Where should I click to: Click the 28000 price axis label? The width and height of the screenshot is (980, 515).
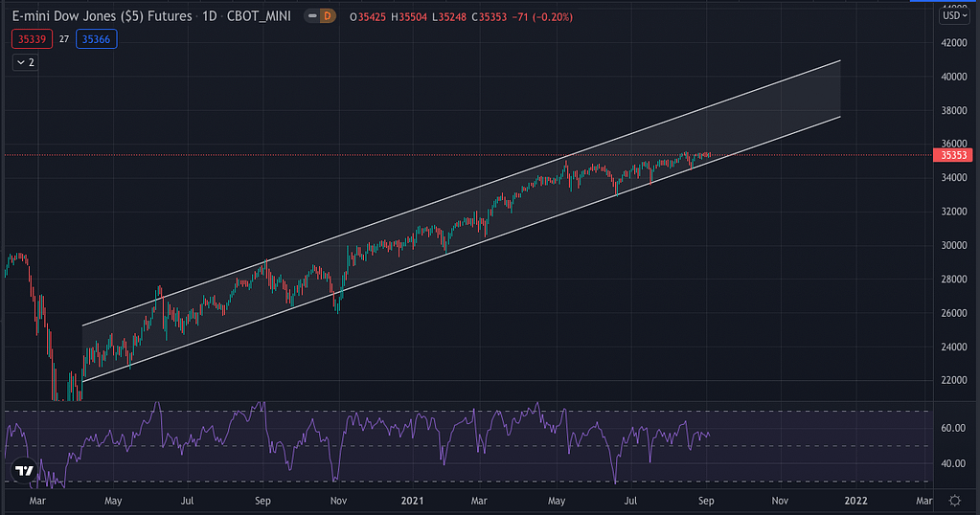(x=954, y=279)
